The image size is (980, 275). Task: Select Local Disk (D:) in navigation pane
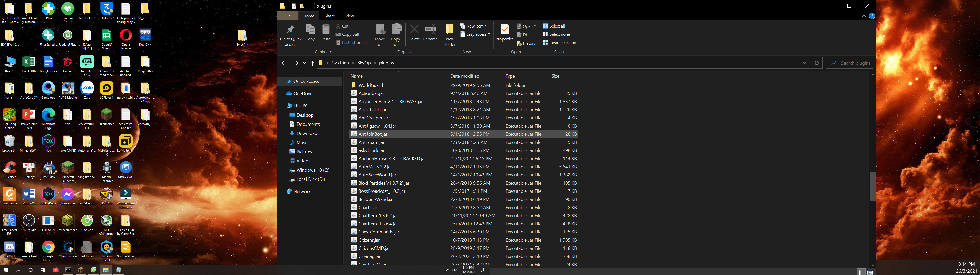pyautogui.click(x=310, y=179)
